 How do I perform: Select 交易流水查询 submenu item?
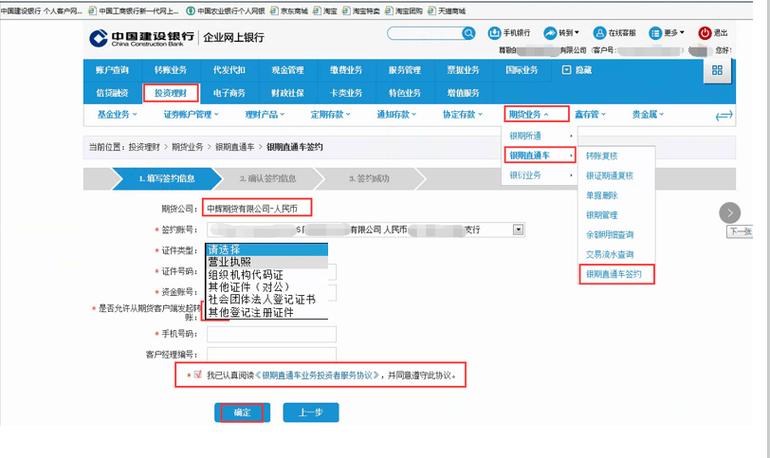click(x=609, y=254)
